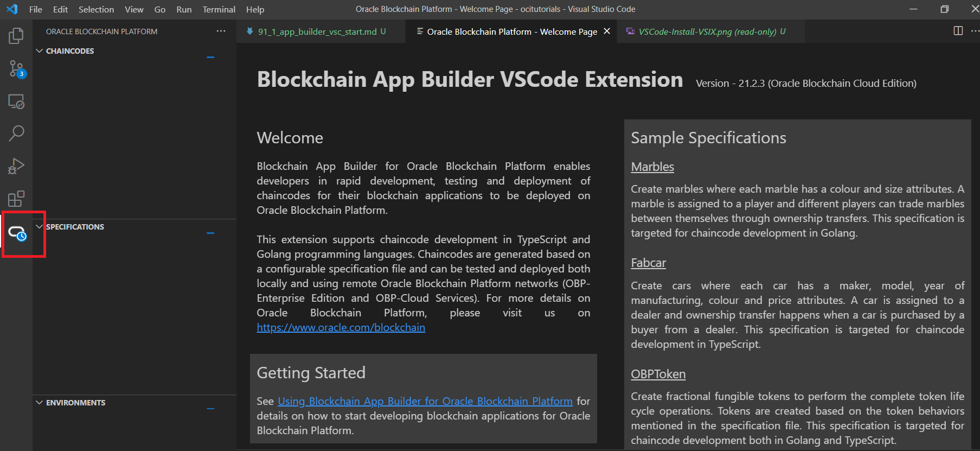The image size is (980, 451).
Task: Open Run and Debug view
Action: (16, 166)
